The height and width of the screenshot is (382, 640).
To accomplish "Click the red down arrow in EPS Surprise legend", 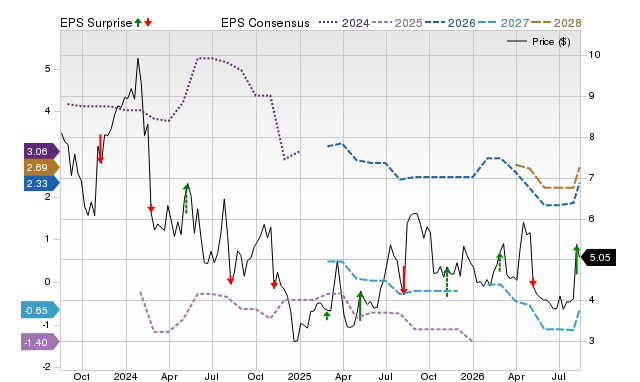I will 148,23.
